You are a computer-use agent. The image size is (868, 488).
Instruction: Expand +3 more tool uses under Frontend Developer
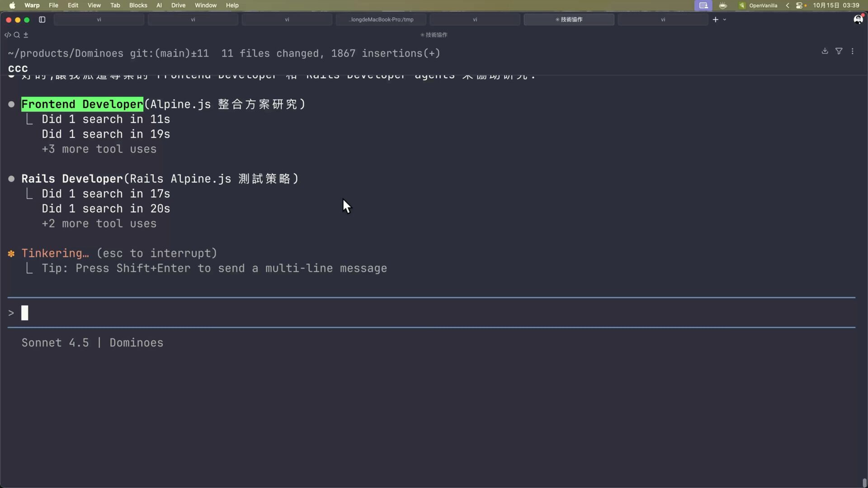click(x=99, y=149)
